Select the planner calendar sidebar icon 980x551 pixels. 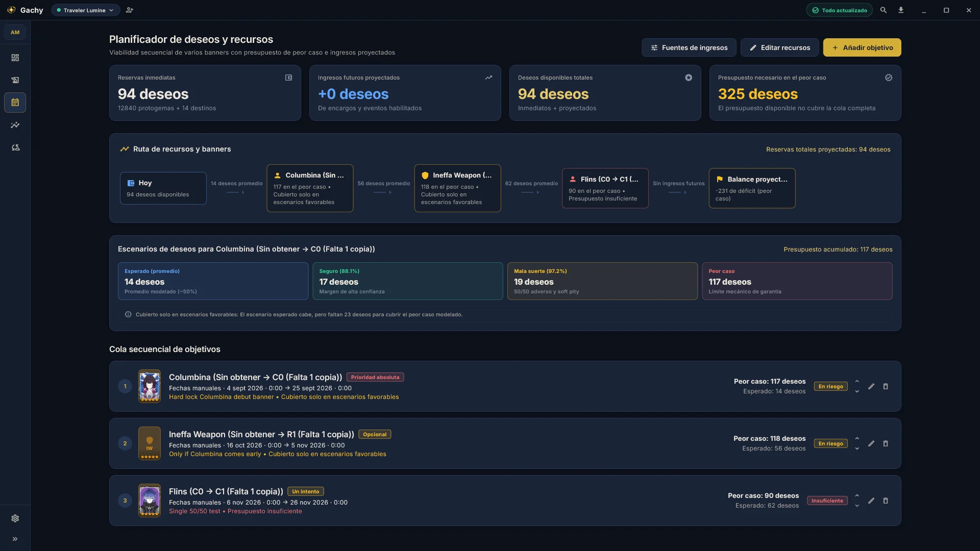[x=15, y=103]
